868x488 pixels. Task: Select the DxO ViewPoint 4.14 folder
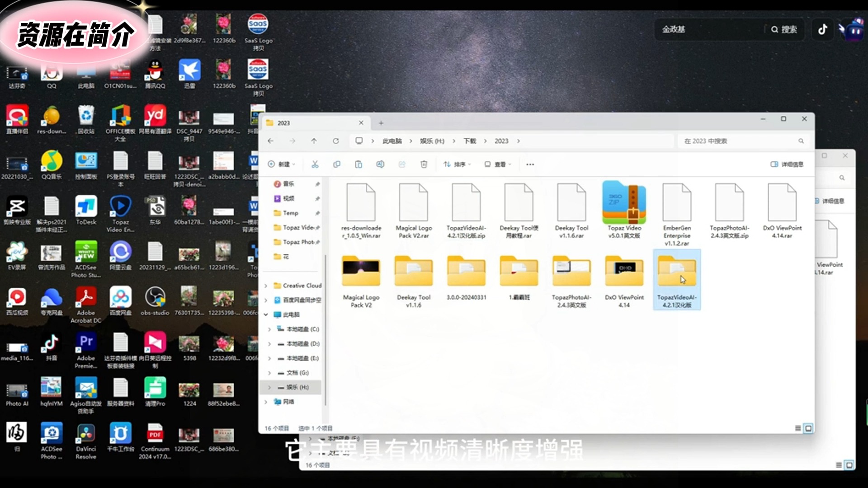tap(624, 281)
